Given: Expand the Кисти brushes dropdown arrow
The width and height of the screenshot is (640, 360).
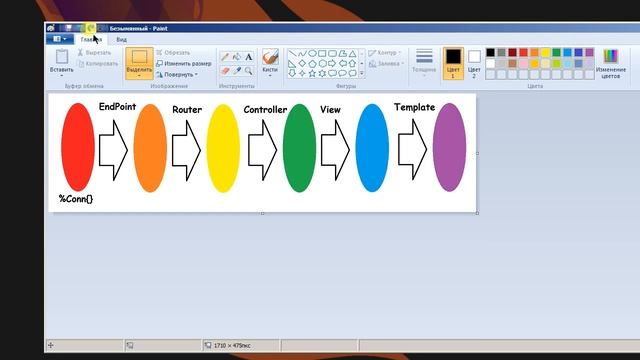Looking at the screenshot, I should coord(270,76).
